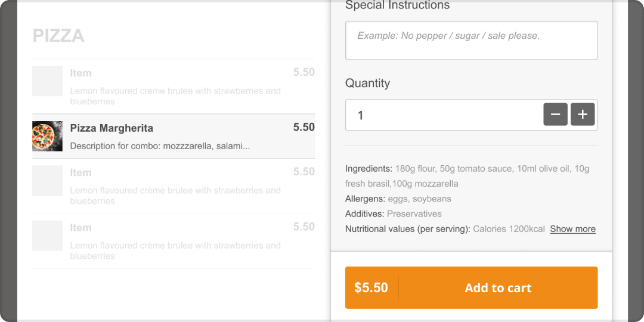644x322 pixels.
Task: Click the PIZZA category heading
Action: (58, 36)
